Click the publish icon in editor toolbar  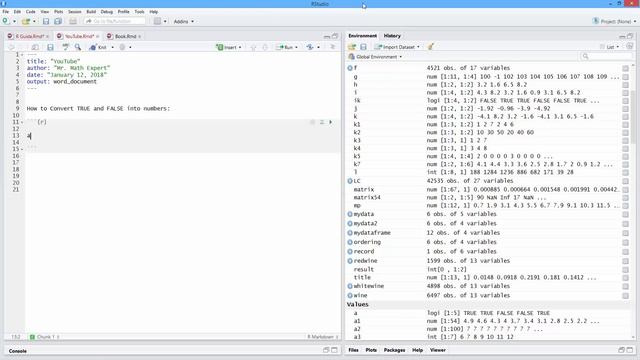click(310, 47)
